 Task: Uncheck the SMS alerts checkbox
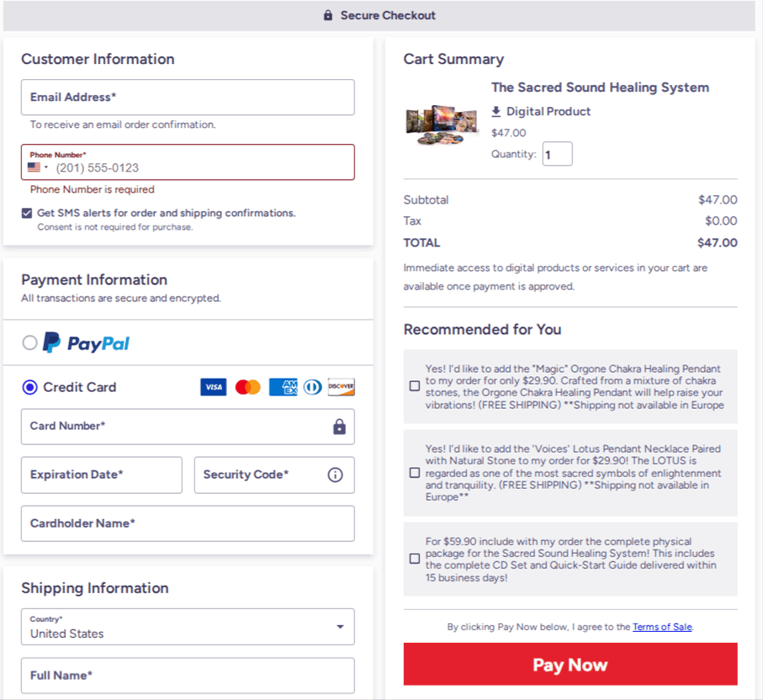(27, 214)
